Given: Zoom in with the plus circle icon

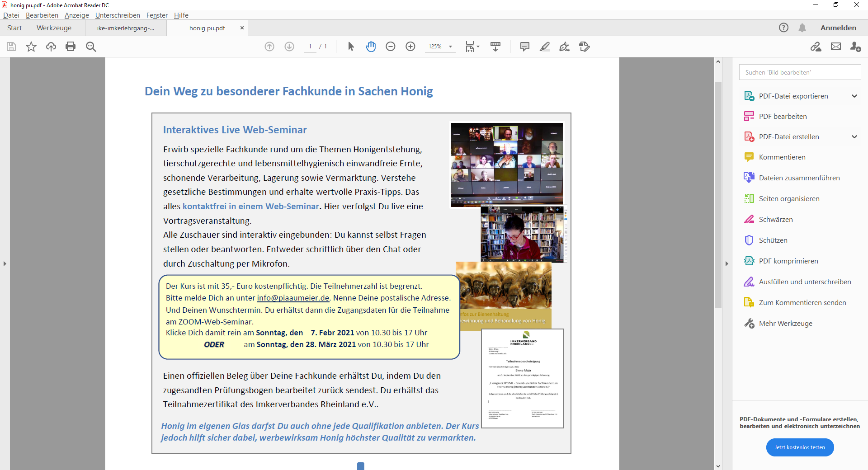Looking at the screenshot, I should click(x=410, y=47).
